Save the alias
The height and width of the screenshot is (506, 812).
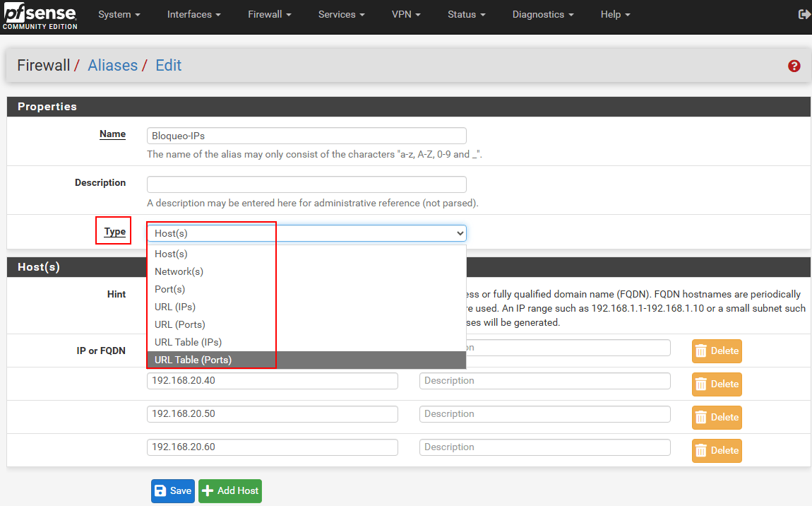coord(173,491)
